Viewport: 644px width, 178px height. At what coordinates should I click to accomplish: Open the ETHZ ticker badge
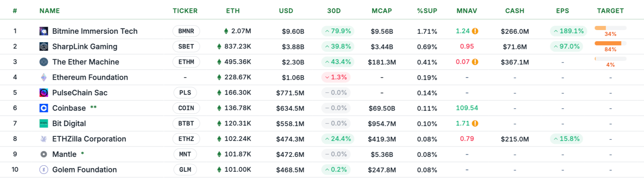tap(186, 139)
